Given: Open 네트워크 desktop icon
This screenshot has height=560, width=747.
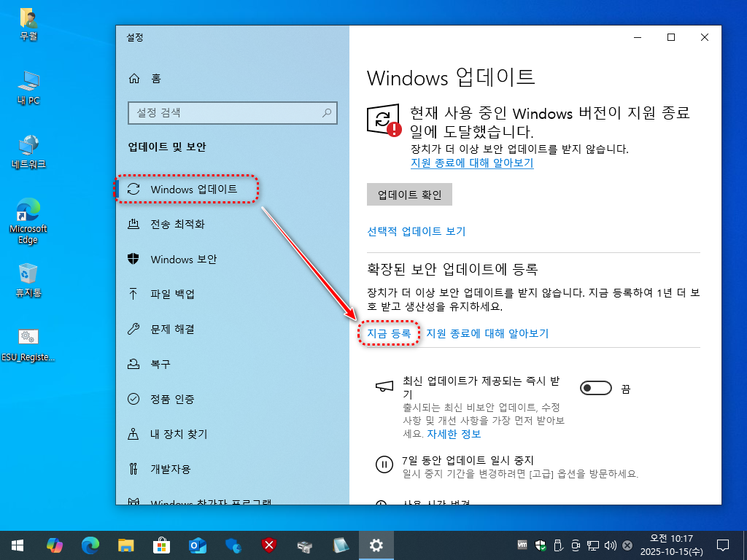Looking at the screenshot, I should (x=28, y=152).
